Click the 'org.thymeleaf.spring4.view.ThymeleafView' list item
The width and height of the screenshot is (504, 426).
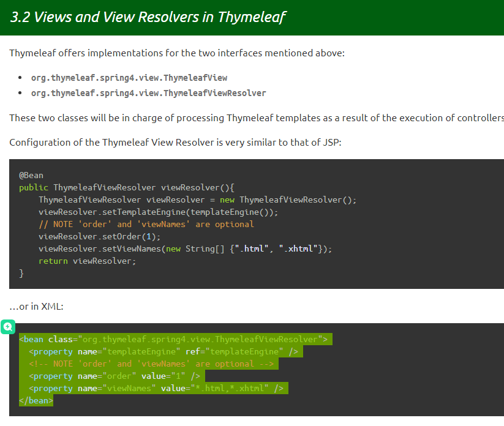point(129,78)
